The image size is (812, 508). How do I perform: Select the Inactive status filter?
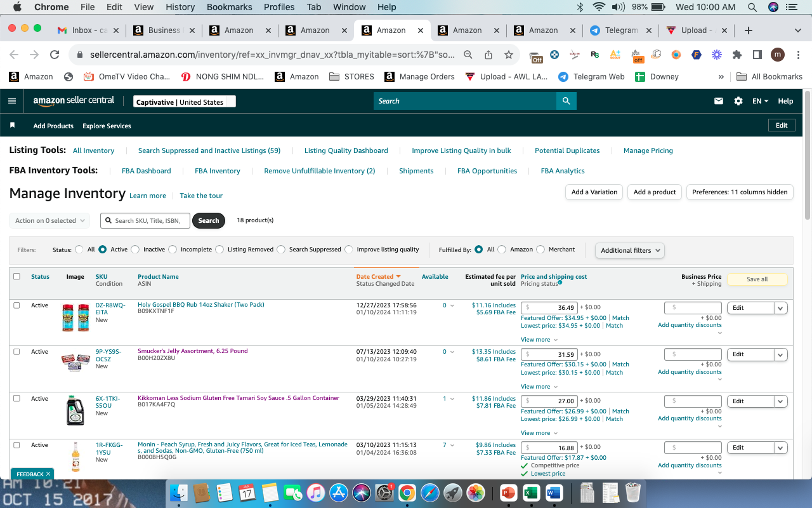coord(135,250)
